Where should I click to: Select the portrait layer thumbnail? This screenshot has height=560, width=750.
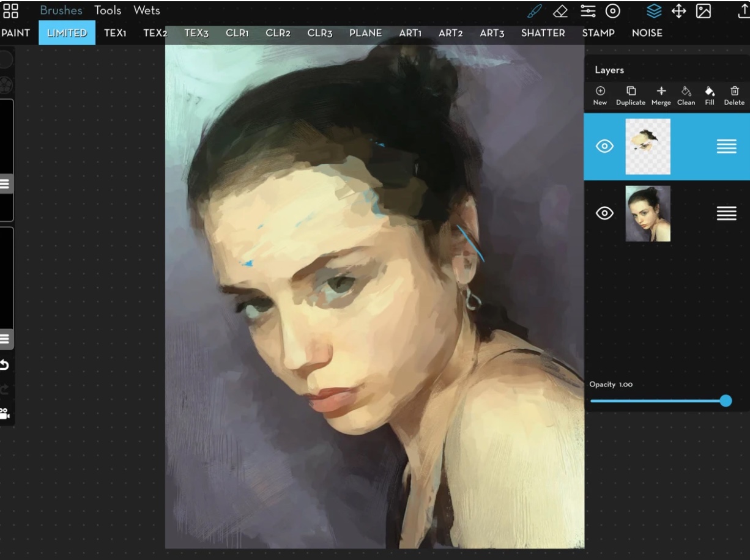(x=648, y=213)
